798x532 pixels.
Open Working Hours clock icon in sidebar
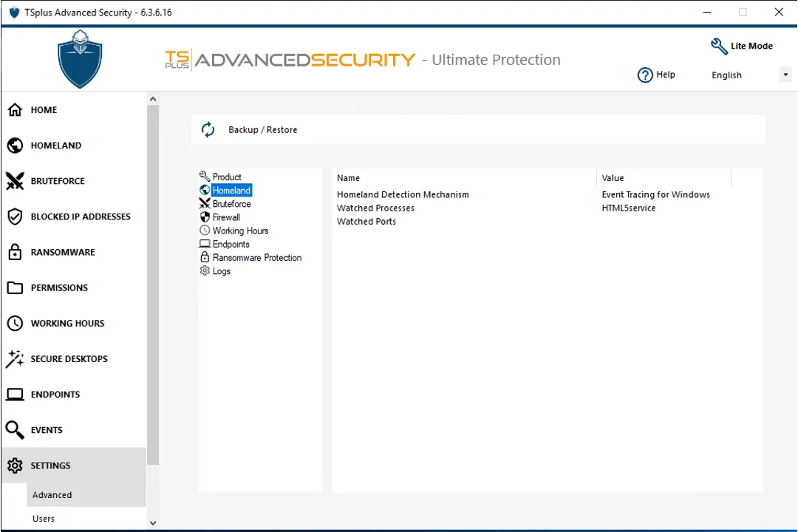click(15, 323)
